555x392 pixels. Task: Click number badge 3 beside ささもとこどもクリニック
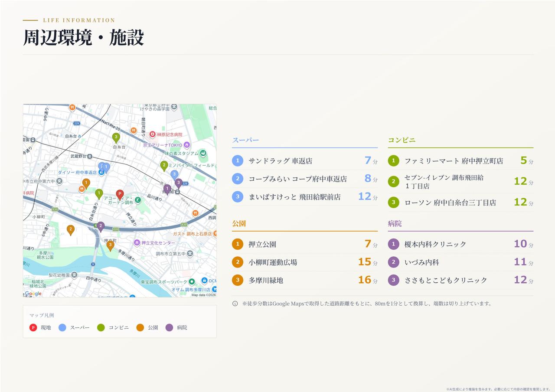tap(393, 280)
